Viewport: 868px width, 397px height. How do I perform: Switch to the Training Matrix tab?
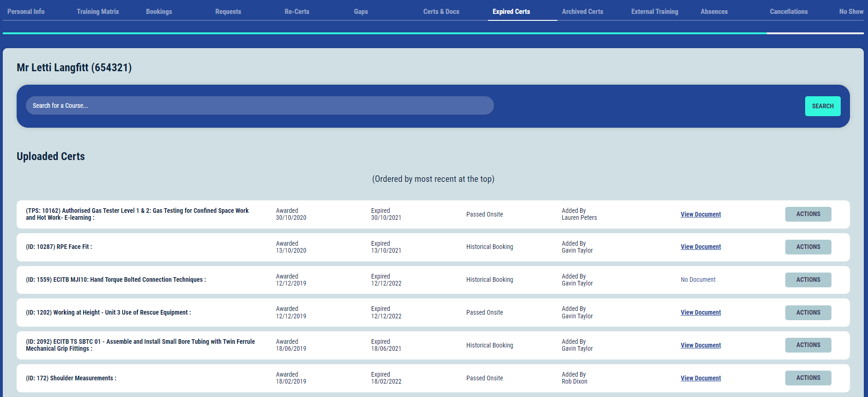pos(98,12)
